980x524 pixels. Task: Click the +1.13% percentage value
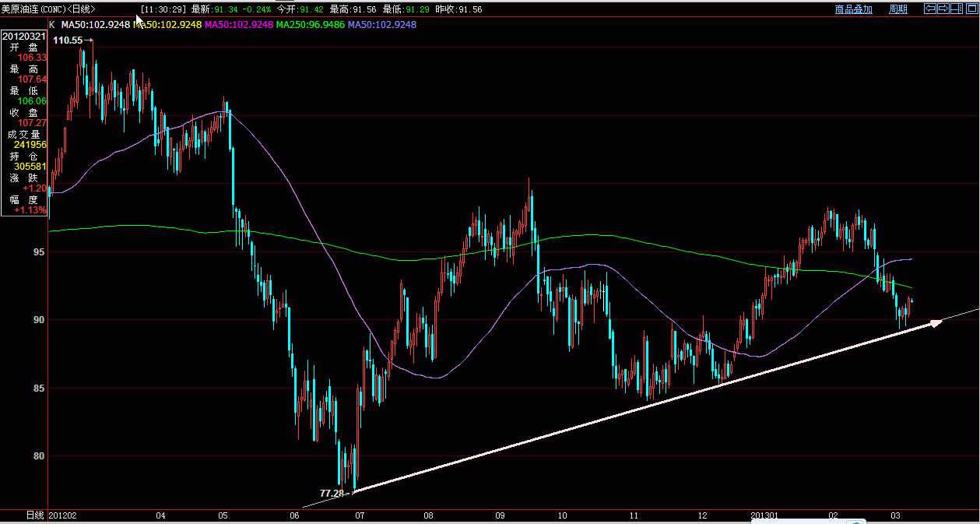tap(32, 210)
